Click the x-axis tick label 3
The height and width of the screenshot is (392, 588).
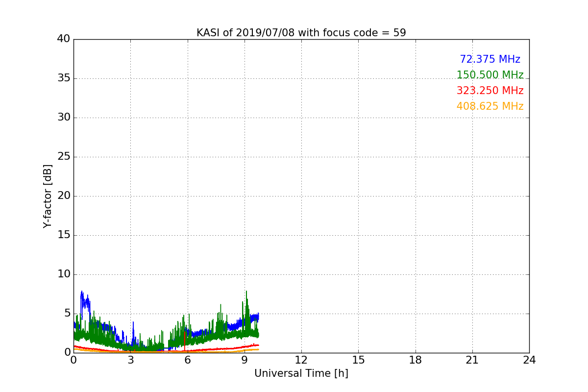(x=130, y=360)
